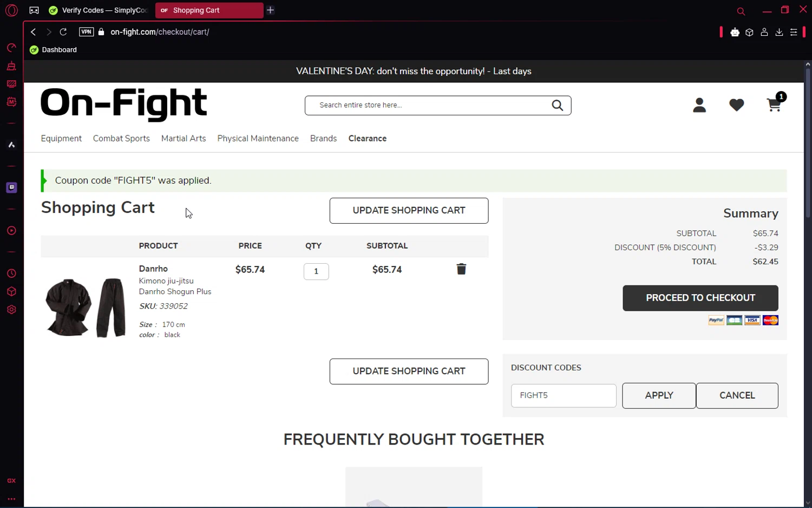Click the padlock site security icon
Image resolution: width=812 pixels, height=508 pixels.
101,32
